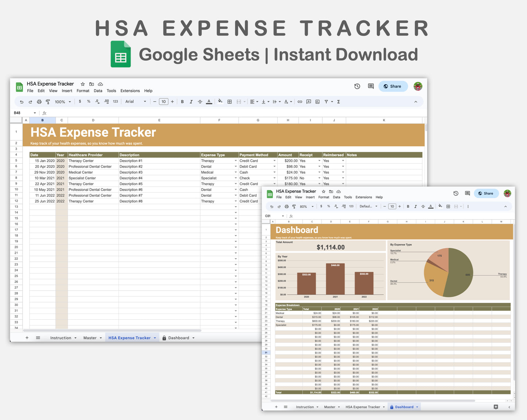Apply currency format with dollar sign icon
Screen dimensions: 527x420
80,102
